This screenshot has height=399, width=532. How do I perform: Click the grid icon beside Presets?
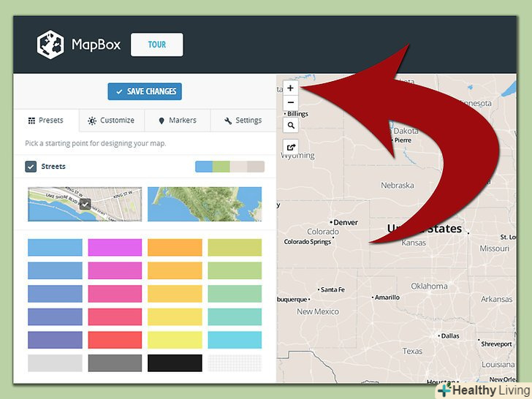[31, 121]
